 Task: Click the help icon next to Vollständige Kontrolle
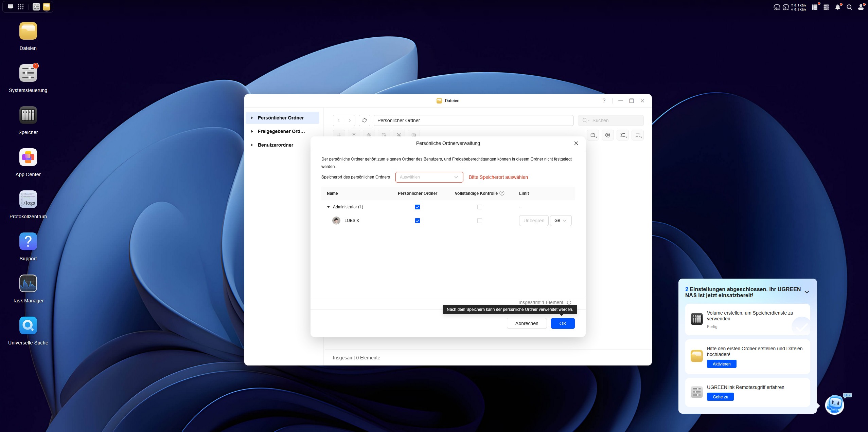click(x=502, y=193)
